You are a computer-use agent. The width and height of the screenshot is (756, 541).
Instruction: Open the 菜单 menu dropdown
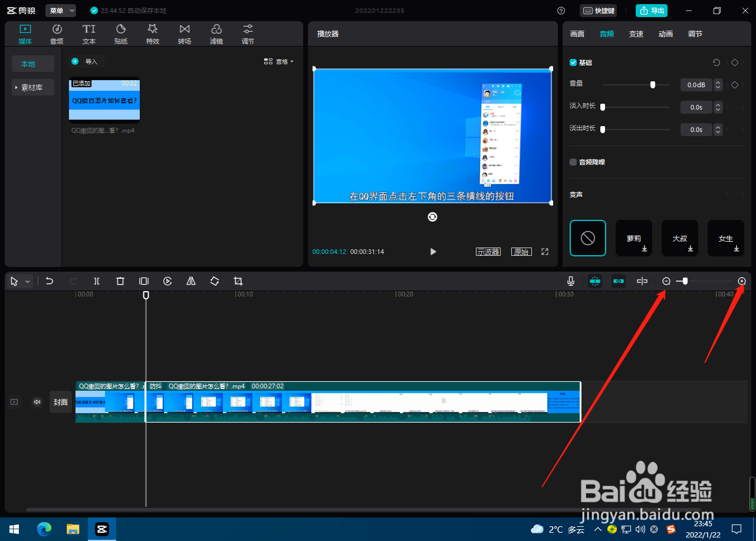pyautogui.click(x=61, y=11)
